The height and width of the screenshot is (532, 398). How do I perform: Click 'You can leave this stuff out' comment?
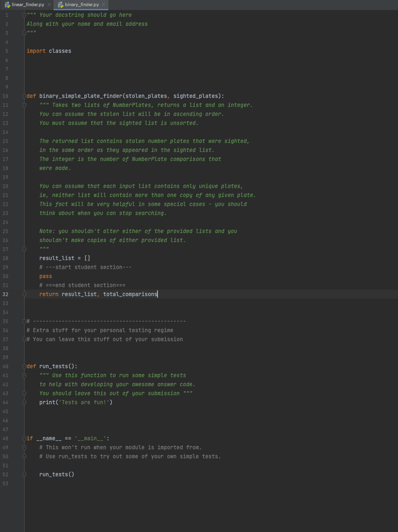(105, 340)
